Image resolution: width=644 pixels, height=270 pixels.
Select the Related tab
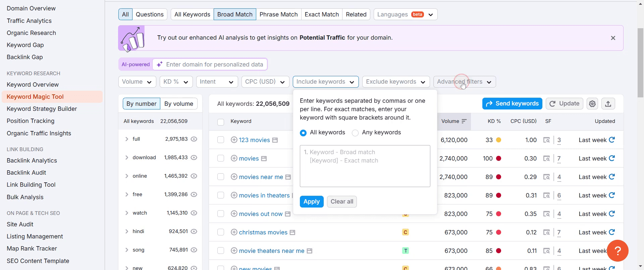(356, 14)
